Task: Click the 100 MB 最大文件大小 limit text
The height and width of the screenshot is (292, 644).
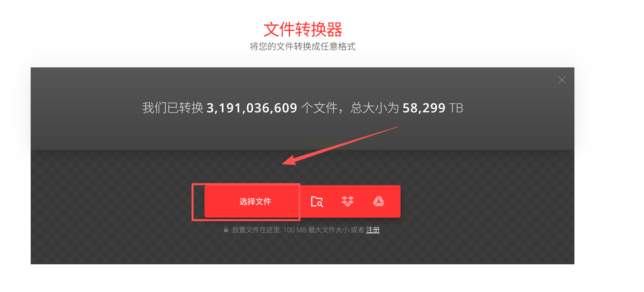Action: [316, 230]
